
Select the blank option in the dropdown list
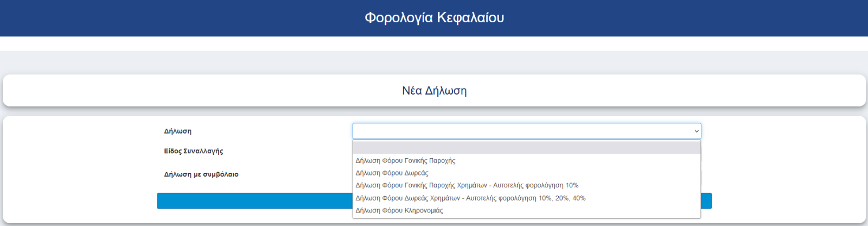[527, 148]
